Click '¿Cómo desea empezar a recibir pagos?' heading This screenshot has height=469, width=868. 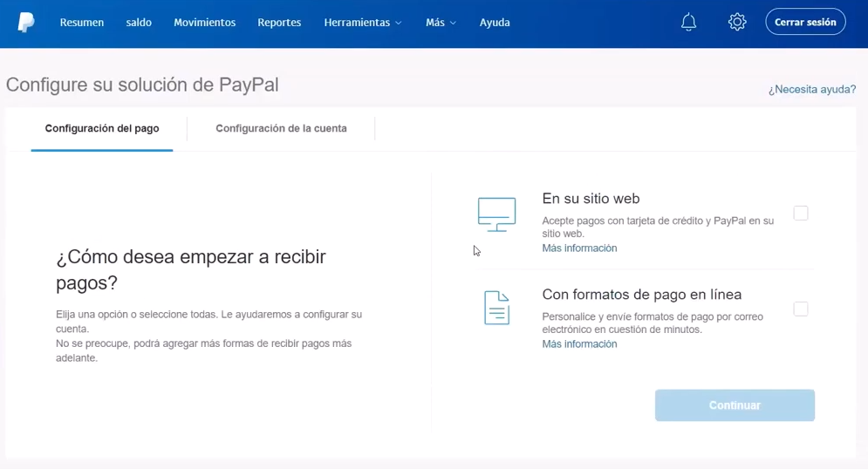click(x=191, y=269)
